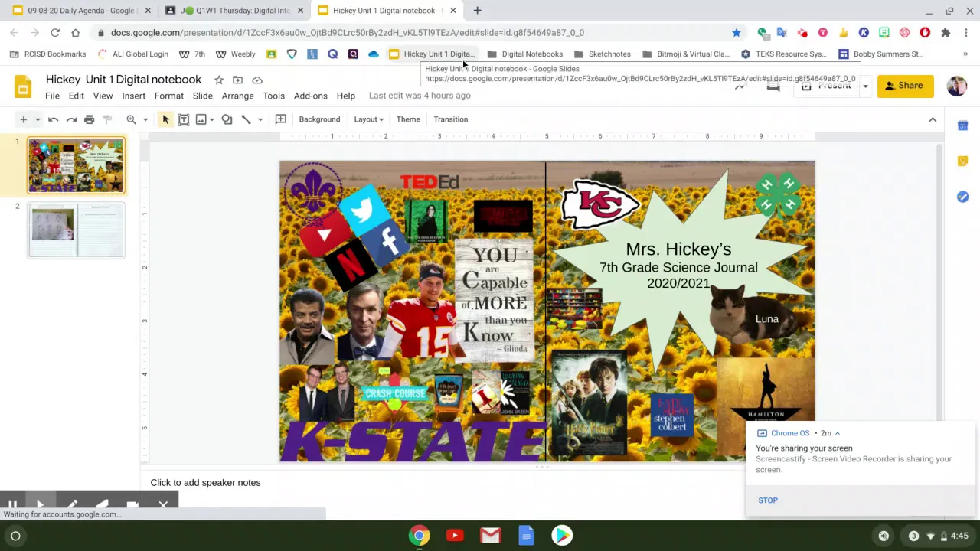
Task: Open the Slides home logo
Action: pyautogui.click(x=23, y=86)
